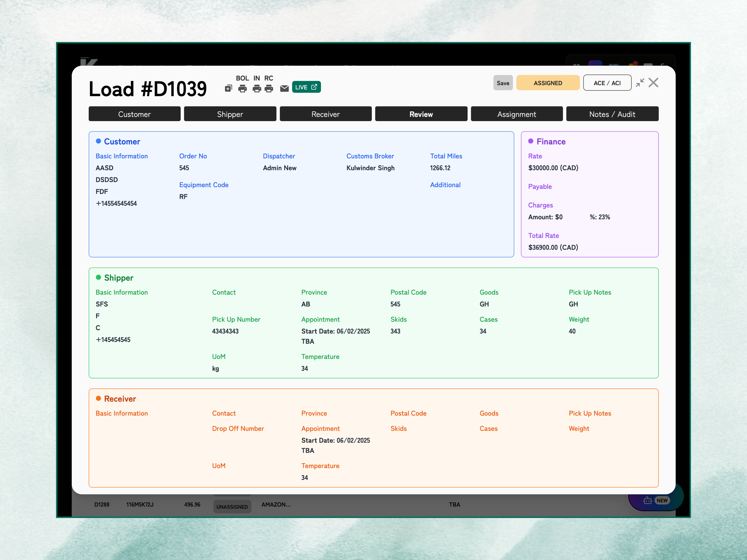Click the Review tab
Image resolution: width=747 pixels, height=560 pixels.
[421, 114]
